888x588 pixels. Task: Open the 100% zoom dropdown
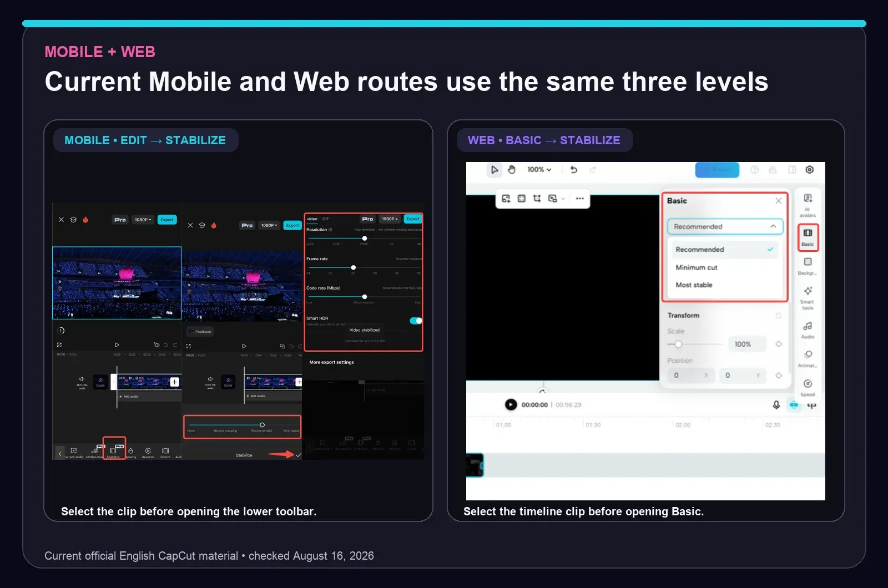click(x=539, y=170)
